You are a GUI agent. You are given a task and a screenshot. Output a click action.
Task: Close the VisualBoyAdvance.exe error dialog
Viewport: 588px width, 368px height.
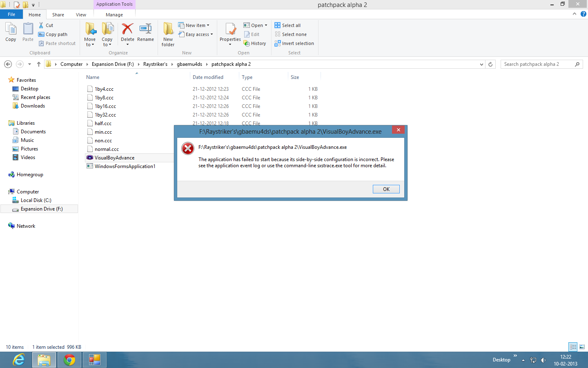pyautogui.click(x=398, y=130)
